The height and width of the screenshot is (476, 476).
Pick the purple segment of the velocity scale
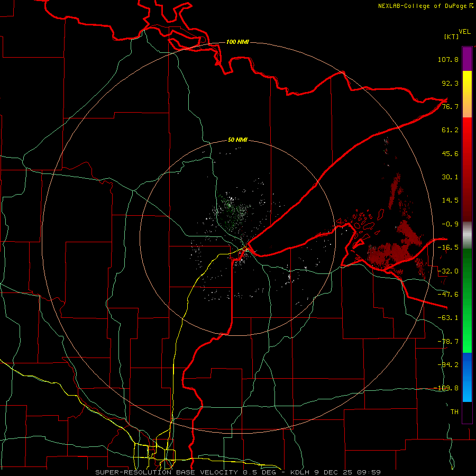pyautogui.click(x=467, y=59)
